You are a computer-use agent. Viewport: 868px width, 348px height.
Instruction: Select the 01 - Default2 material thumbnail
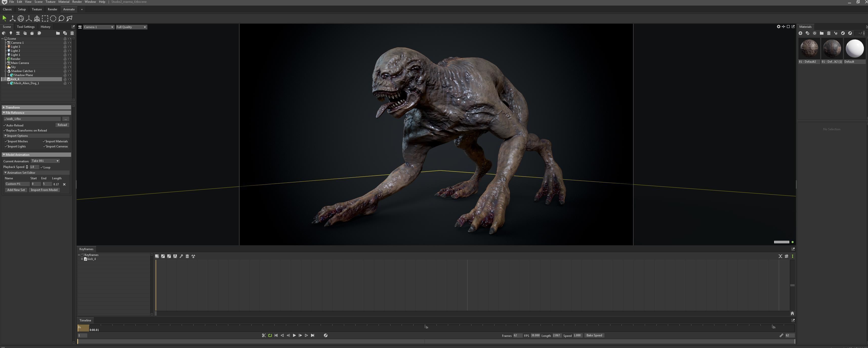click(x=809, y=49)
